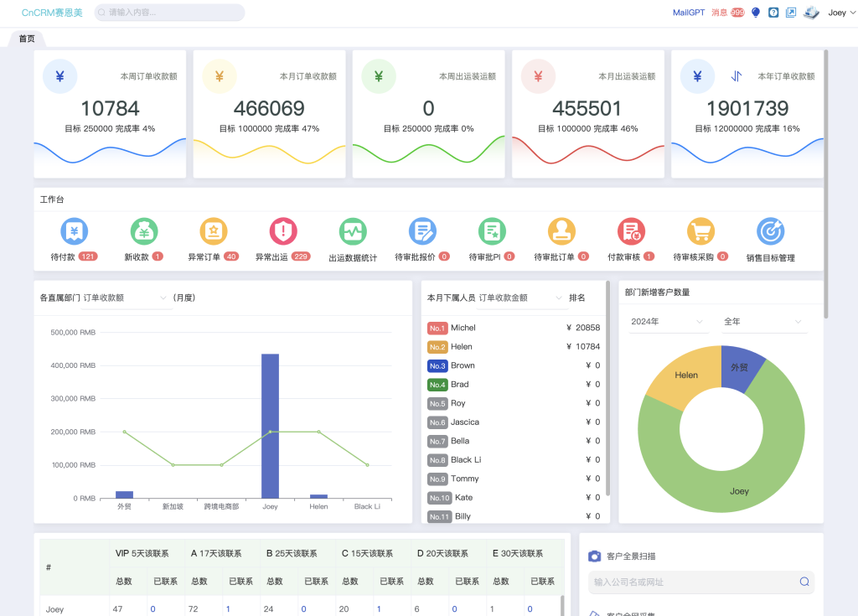Open the 付款审核 payment review icon
This screenshot has width=858, height=616.
pyautogui.click(x=631, y=231)
